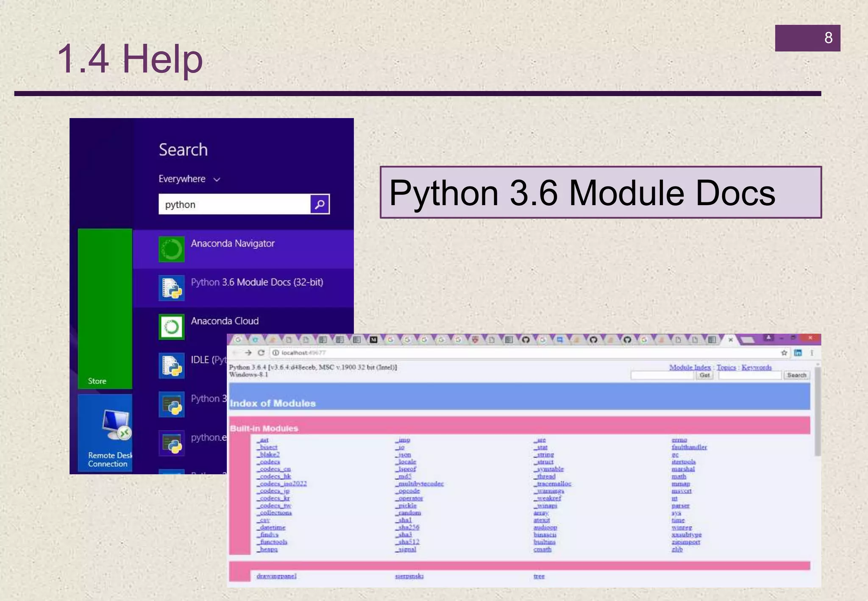Open the _tracemalloc module link
868x601 pixels.
coord(553,484)
